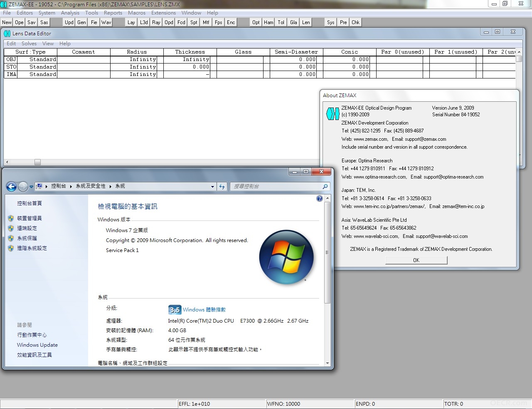Screen dimensions: 532x409
Task: Click OK in About ZEMAX dialog
Action: (x=416, y=260)
